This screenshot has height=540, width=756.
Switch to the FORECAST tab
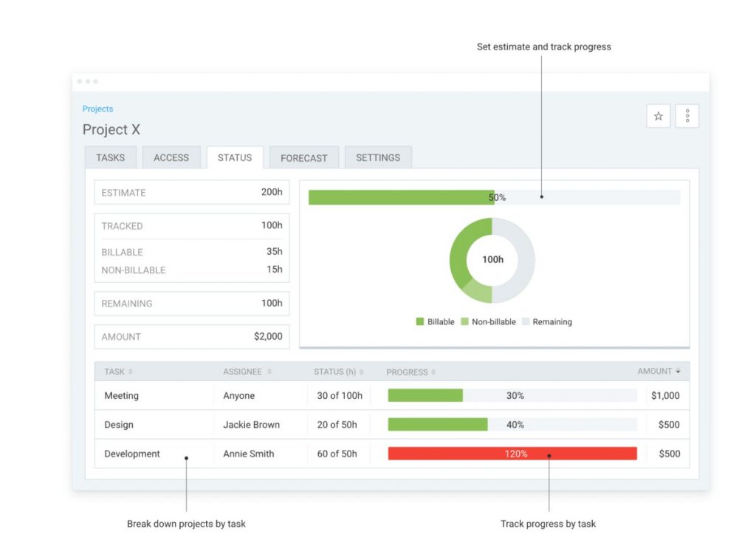tap(303, 157)
